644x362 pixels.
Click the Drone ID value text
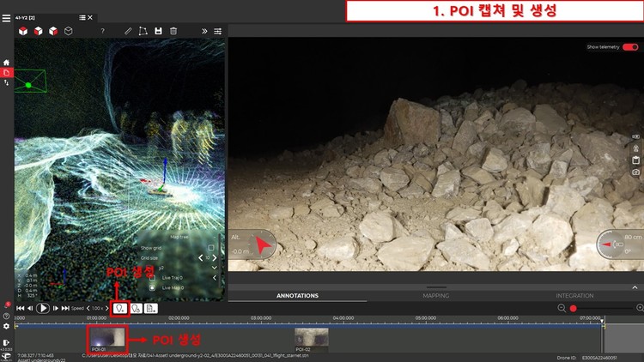point(599,358)
